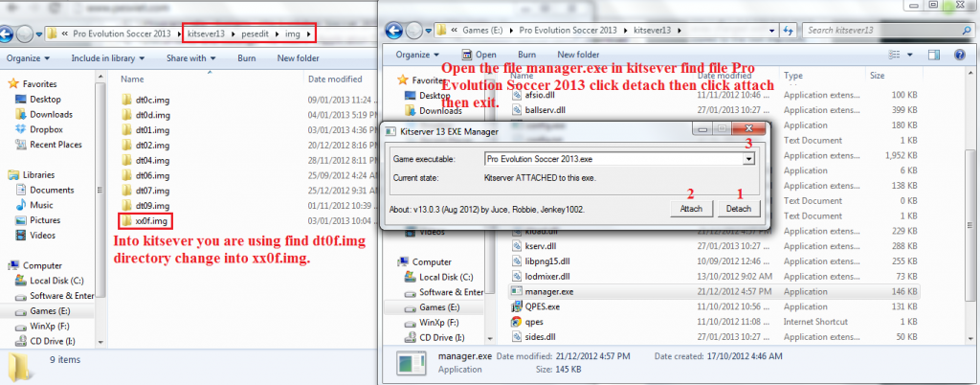
Task: Click the img breadcrumb segment
Action: click(293, 34)
